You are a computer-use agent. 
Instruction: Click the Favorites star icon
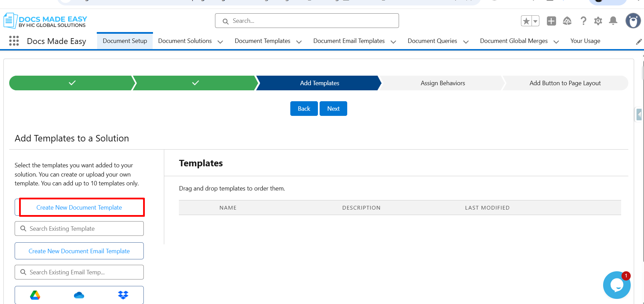click(526, 21)
